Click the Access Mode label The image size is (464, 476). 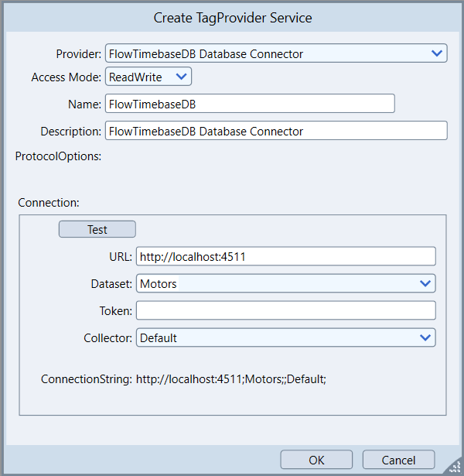(66, 77)
